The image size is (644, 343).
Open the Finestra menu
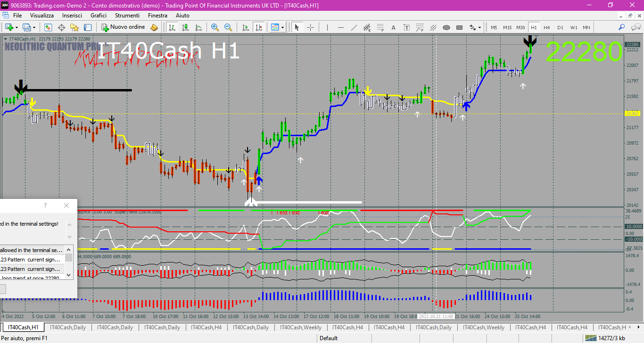157,16
